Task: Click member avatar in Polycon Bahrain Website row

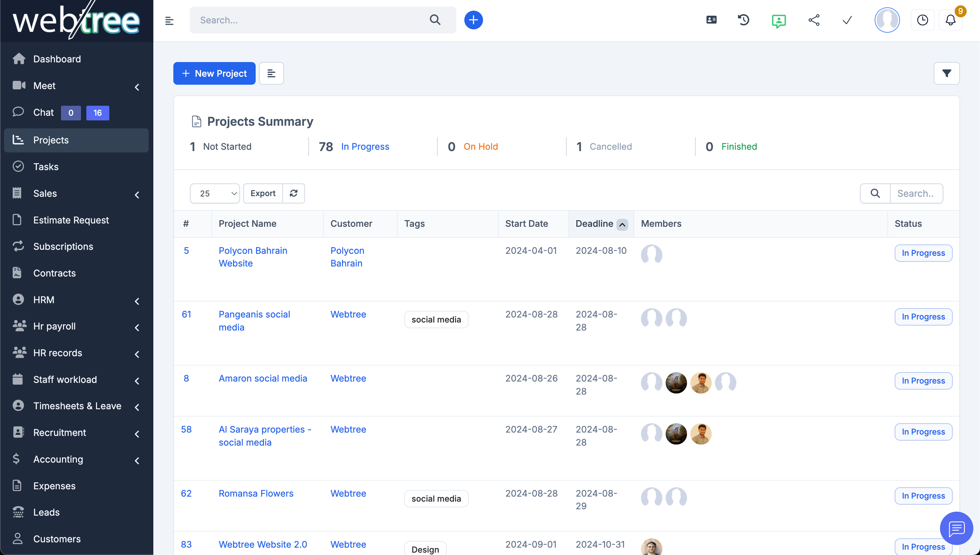Action: pyautogui.click(x=651, y=255)
